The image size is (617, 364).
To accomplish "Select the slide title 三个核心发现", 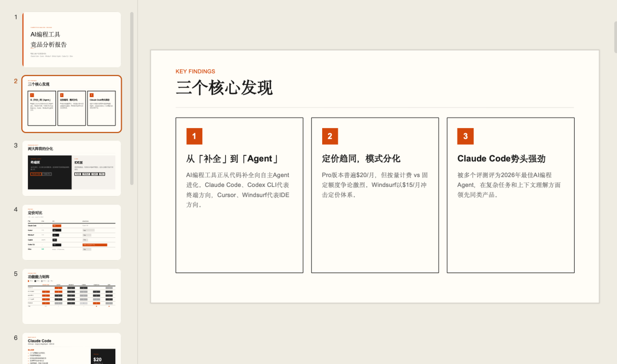I will point(224,87).
